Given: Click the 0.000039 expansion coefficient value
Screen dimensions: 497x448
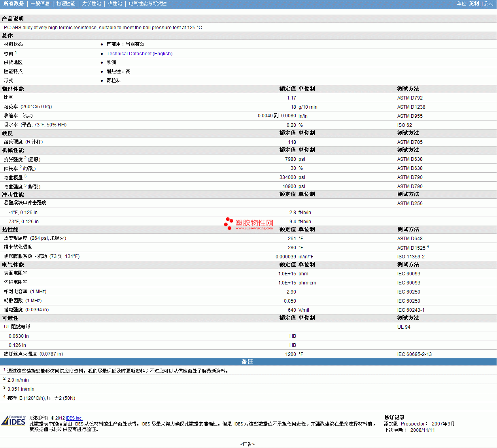Looking at the screenshot, I should (286, 257).
